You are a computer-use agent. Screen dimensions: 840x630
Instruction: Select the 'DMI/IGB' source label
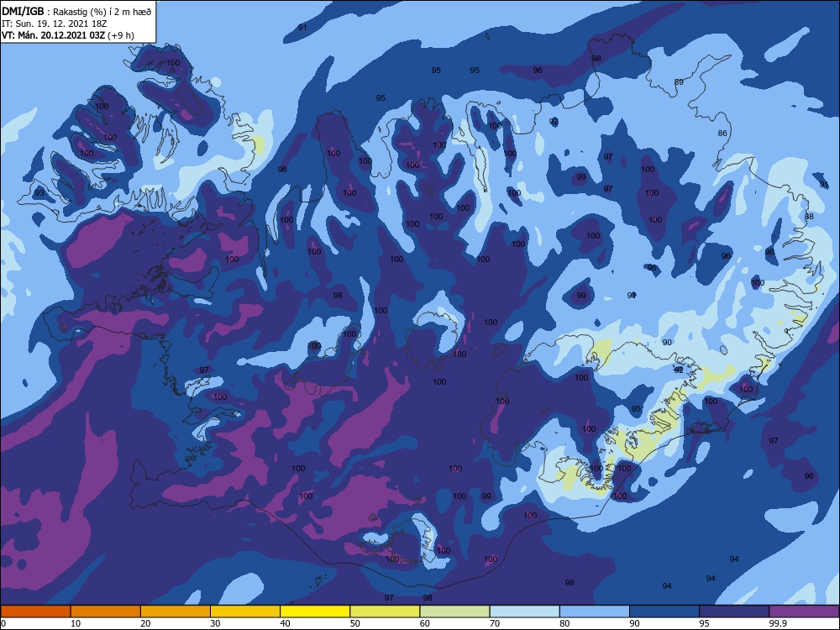click(x=23, y=12)
